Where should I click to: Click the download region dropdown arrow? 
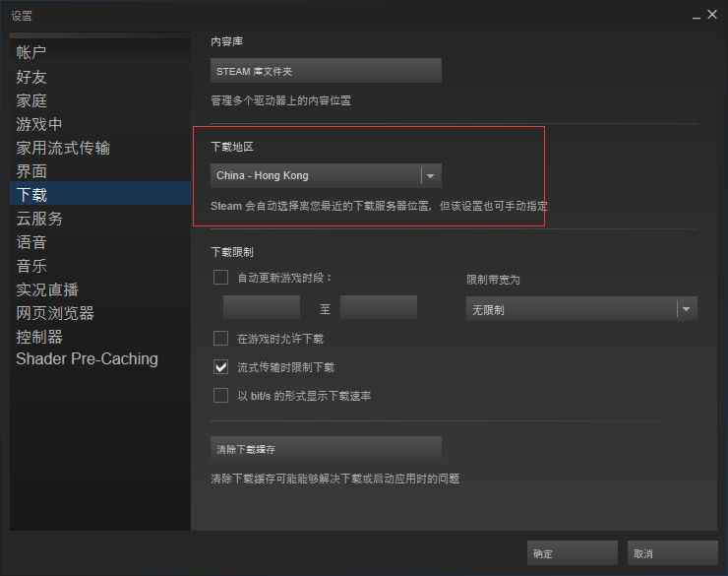430,176
